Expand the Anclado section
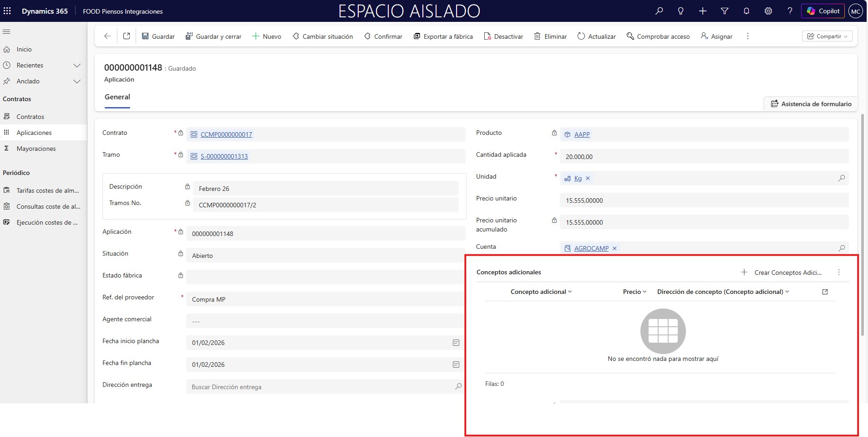The image size is (868, 437). click(x=77, y=81)
